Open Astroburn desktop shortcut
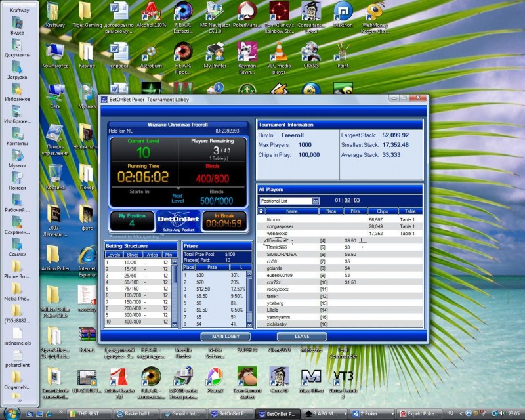The height and width of the screenshot is (420, 525). click(151, 55)
